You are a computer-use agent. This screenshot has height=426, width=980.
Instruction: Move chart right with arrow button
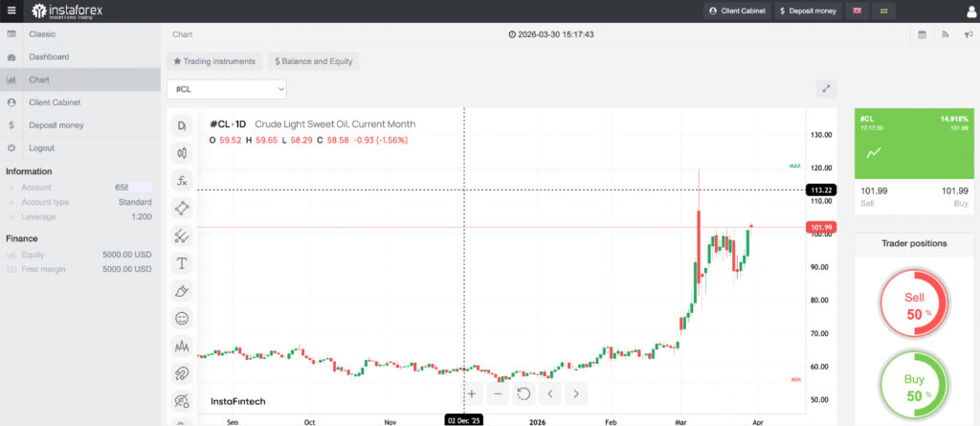[x=575, y=393]
